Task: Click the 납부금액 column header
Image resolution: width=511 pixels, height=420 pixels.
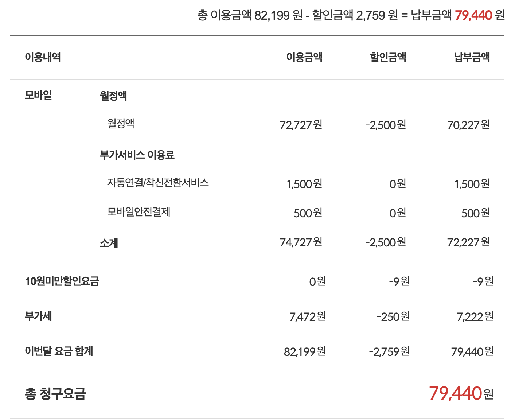Action: pyautogui.click(x=472, y=57)
